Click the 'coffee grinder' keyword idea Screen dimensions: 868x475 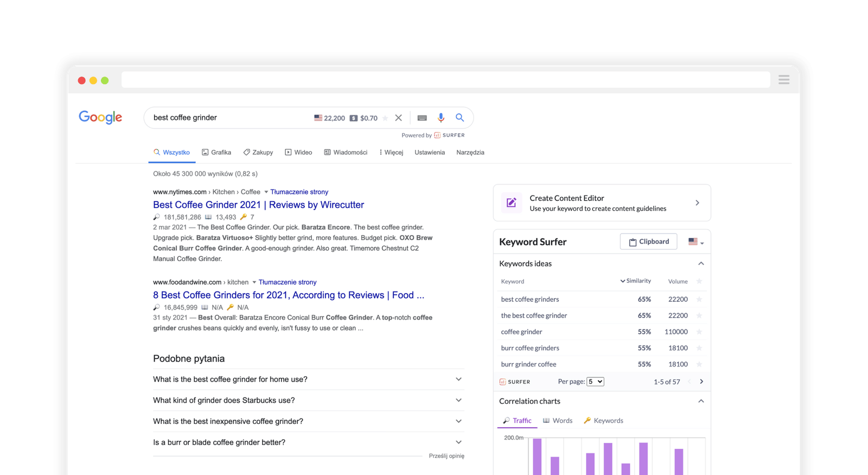pos(521,332)
